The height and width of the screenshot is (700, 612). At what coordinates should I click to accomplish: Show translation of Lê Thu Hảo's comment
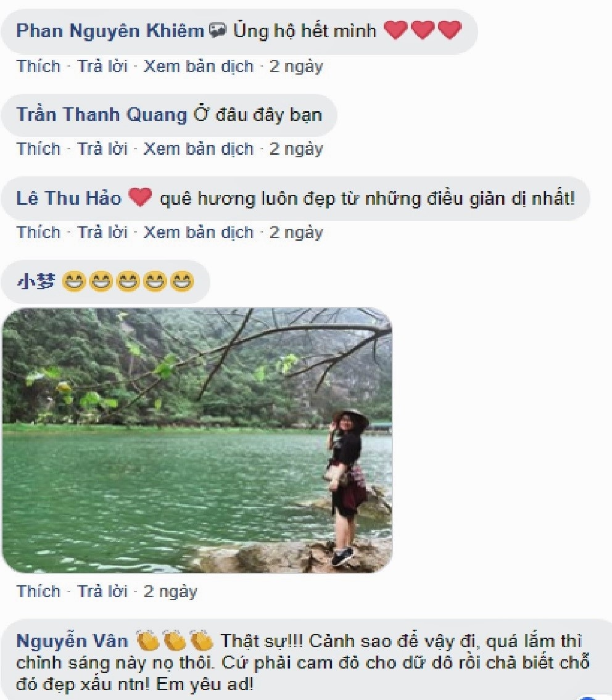(x=198, y=232)
